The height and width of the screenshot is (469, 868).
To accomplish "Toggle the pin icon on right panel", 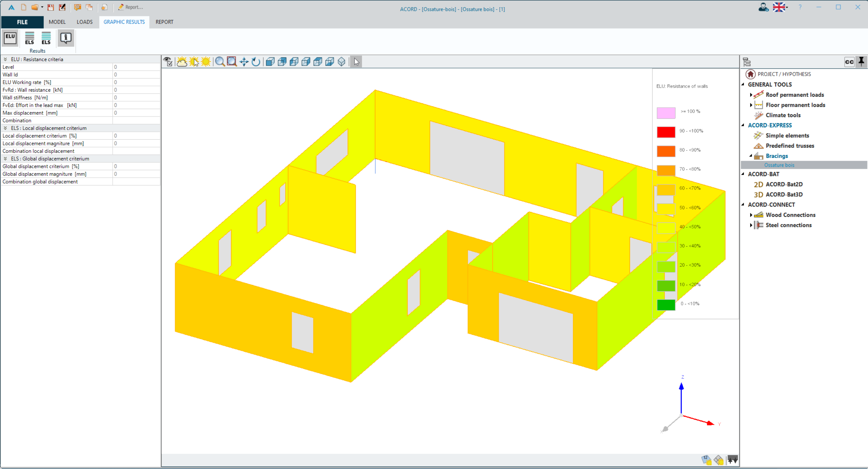I will (861, 61).
